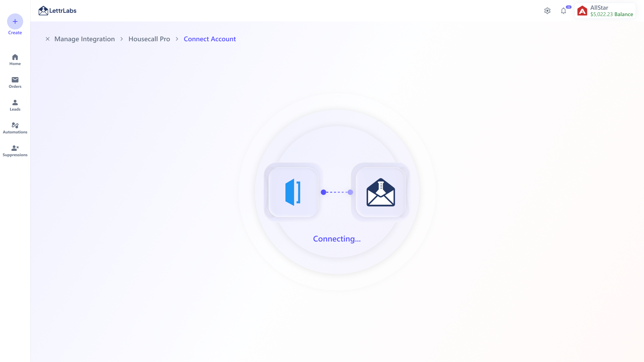Click the LettrLabs envelope logo tile
Viewport: 644px width, 362px height.
(x=381, y=192)
